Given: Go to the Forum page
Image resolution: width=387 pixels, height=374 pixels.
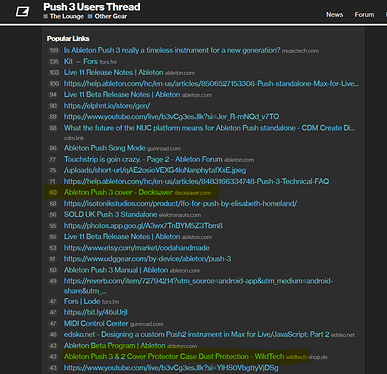Looking at the screenshot, I should tap(364, 15).
